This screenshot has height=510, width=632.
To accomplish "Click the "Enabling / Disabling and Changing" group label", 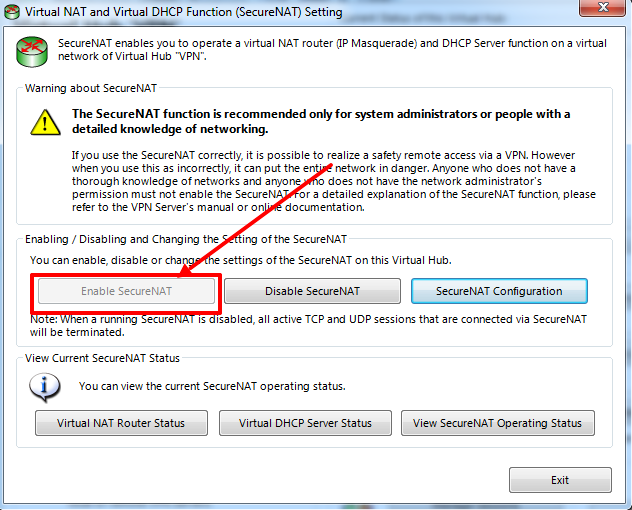I will pos(186,239).
